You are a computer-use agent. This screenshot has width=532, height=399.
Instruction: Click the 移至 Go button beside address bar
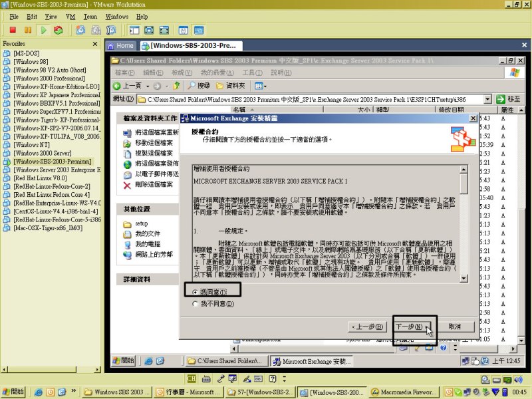[x=508, y=99]
